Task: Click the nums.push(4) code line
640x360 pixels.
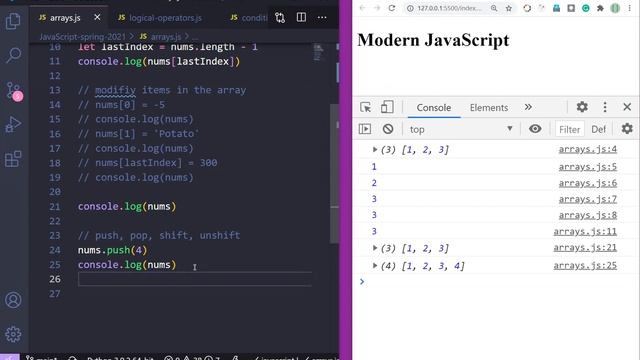Action: pyautogui.click(x=112, y=250)
